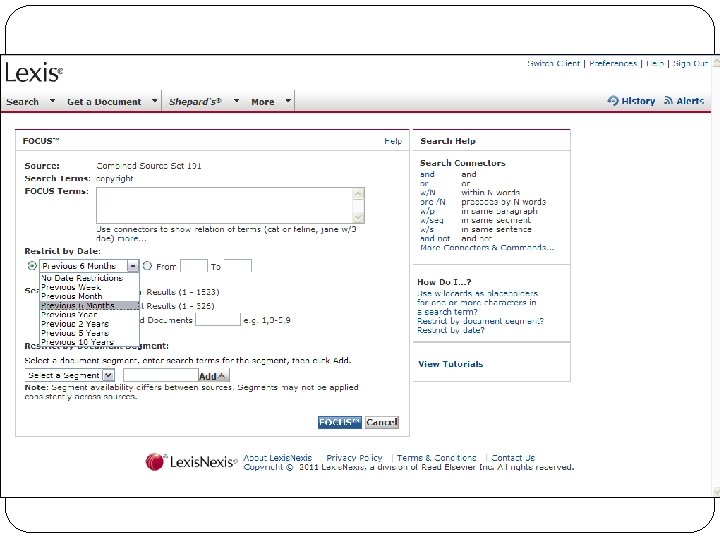Click the 'w/s' connector link
The height and width of the screenshot is (540, 720).
coord(427,229)
